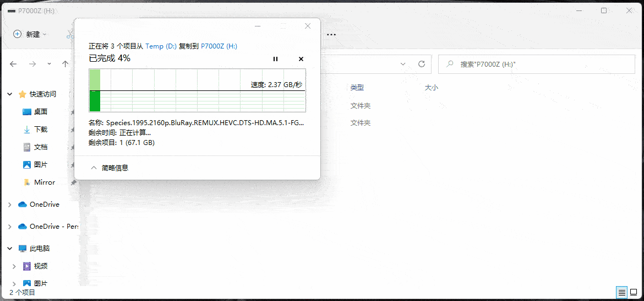Expand 图片 node under 此电脑
The height and width of the screenshot is (301, 644).
[x=15, y=283]
